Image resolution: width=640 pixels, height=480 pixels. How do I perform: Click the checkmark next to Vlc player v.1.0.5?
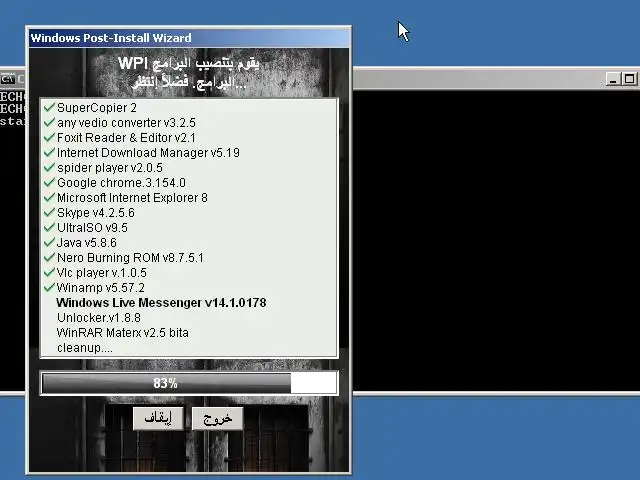[49, 272]
